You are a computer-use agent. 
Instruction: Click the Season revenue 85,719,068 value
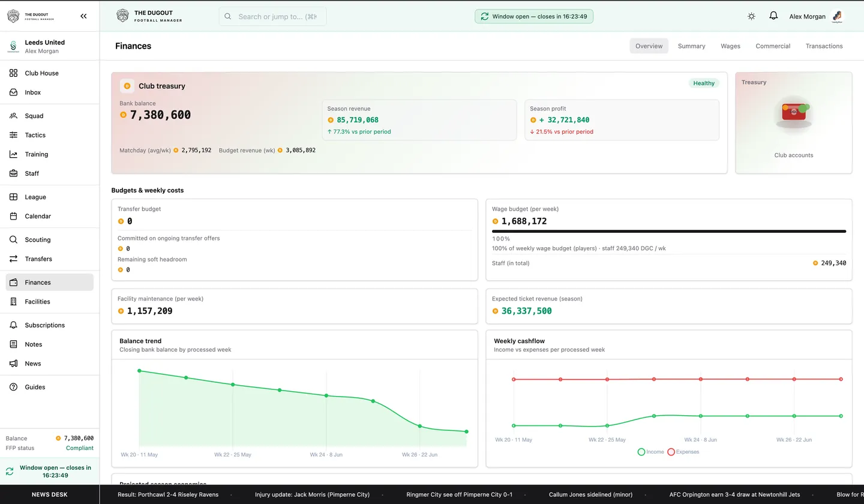(x=358, y=120)
